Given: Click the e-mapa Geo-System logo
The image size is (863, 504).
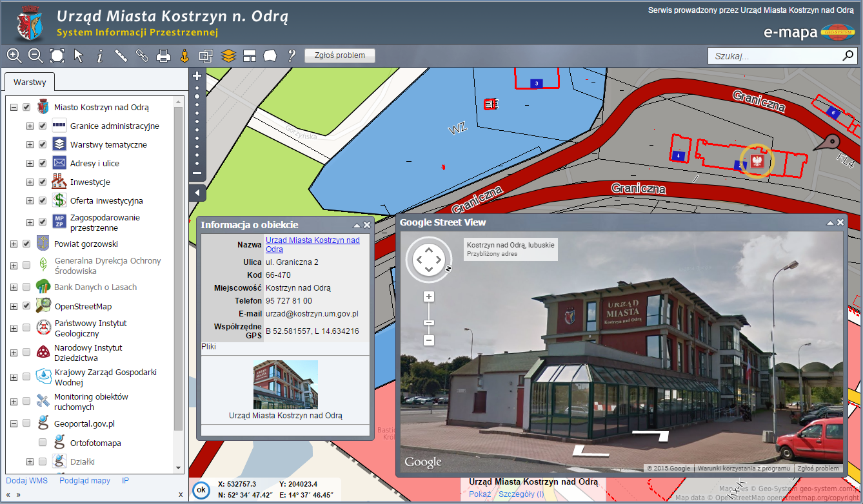Looking at the screenshot, I should point(809,32).
